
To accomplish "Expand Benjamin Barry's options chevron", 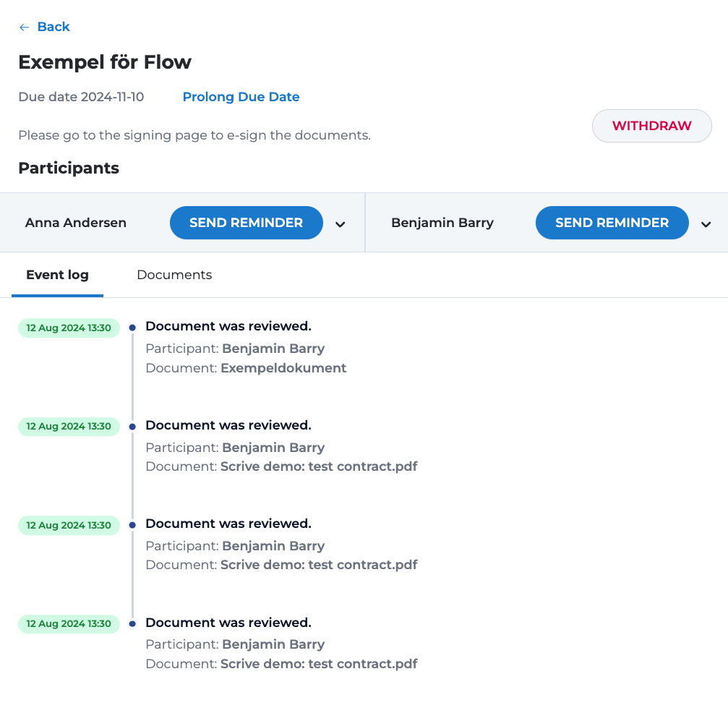I will [x=706, y=224].
